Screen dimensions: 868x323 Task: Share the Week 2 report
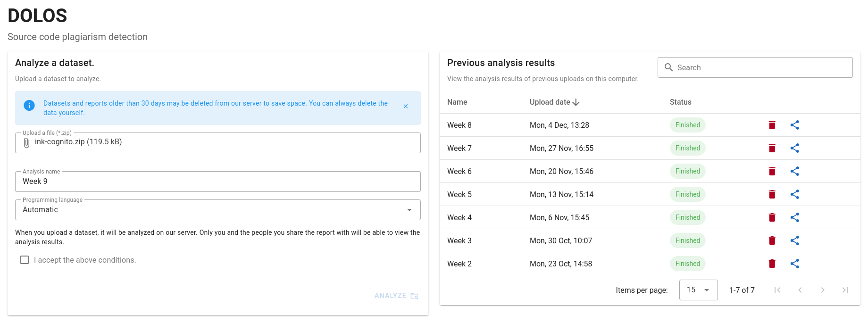point(794,264)
